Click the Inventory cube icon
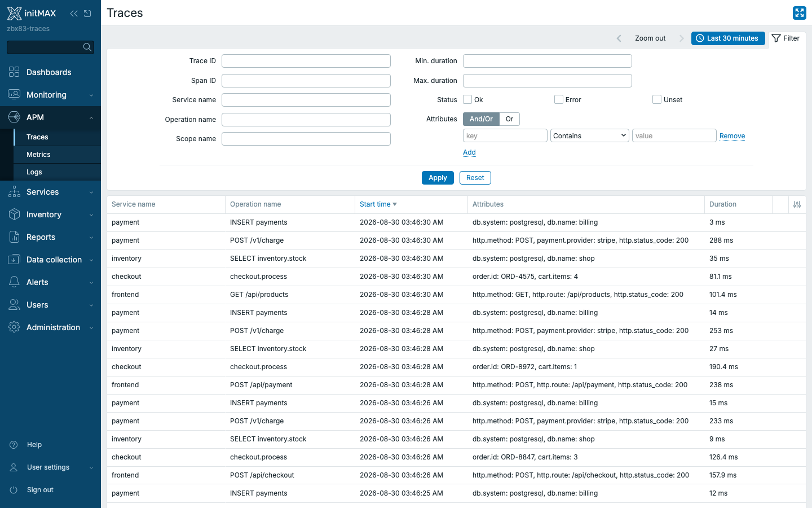This screenshot has width=812, height=508. [14, 214]
